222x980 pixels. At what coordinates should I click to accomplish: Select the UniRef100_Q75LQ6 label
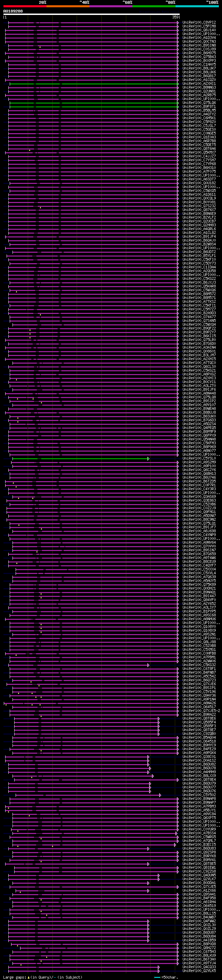[199, 103]
